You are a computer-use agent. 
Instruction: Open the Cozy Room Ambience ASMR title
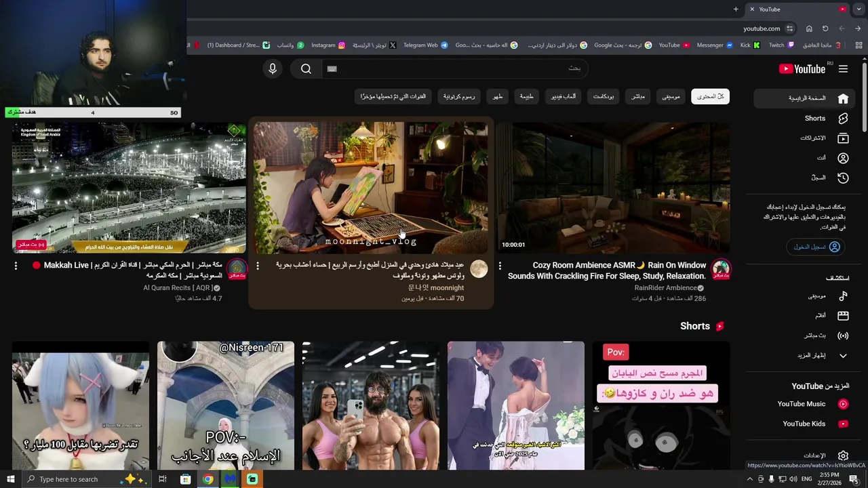click(607, 270)
